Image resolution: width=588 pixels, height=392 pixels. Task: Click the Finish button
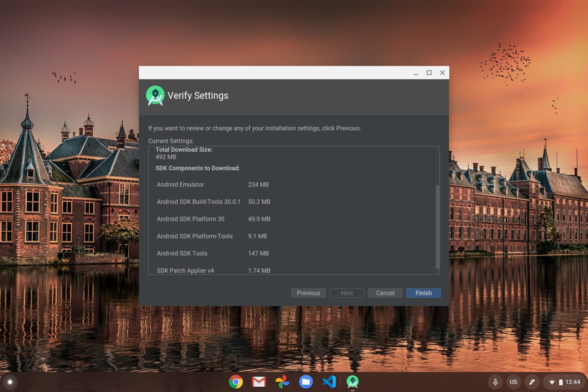[x=423, y=293]
